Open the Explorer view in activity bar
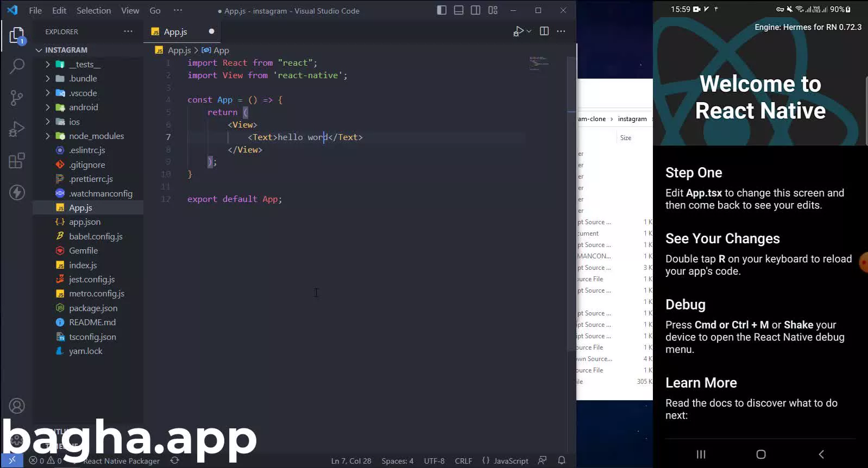The width and height of the screenshot is (868, 468). (17, 36)
